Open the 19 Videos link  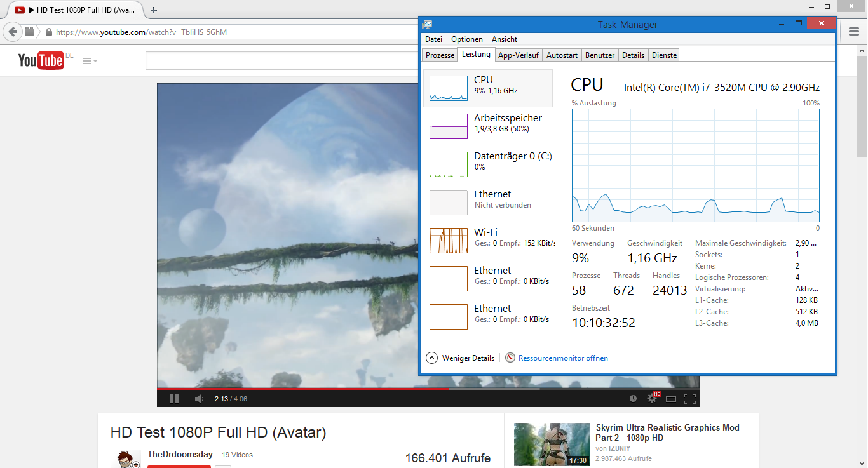pyautogui.click(x=237, y=455)
